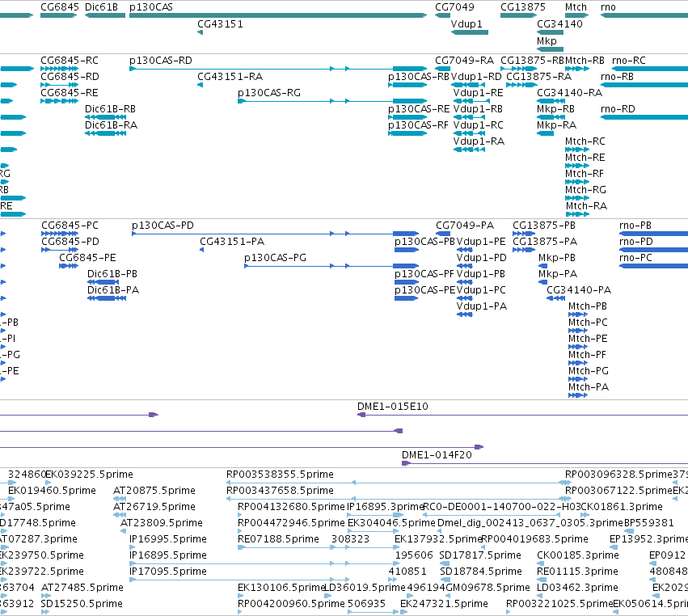688x616 pixels.
Task: Click transcript CG13875-RA
Action: [538, 76]
